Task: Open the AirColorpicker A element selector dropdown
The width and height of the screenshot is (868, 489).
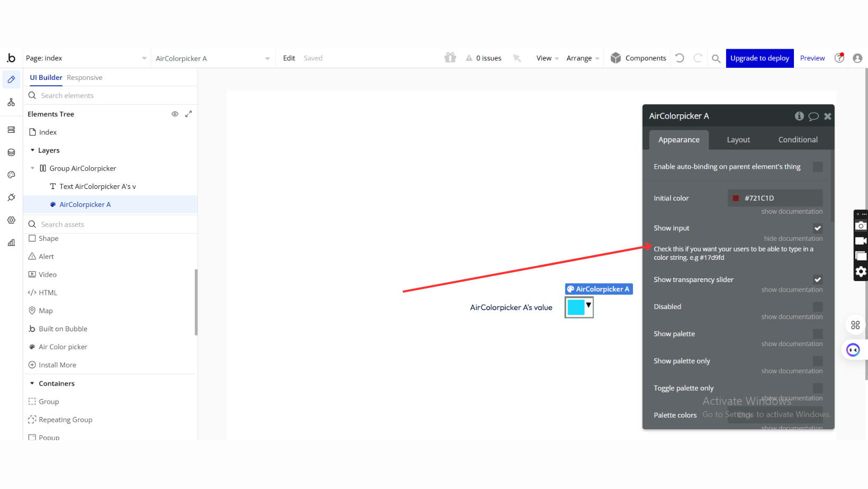Action: pos(213,58)
